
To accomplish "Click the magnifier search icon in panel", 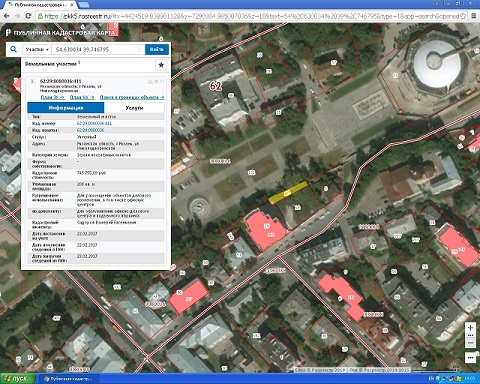I will tap(13, 49).
